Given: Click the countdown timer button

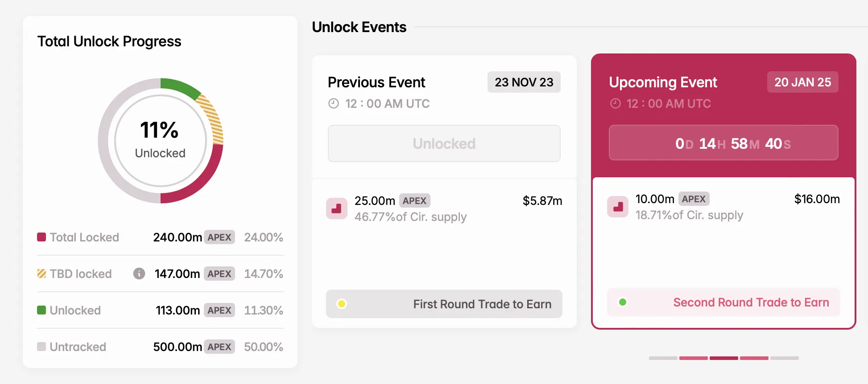Looking at the screenshot, I should (723, 143).
